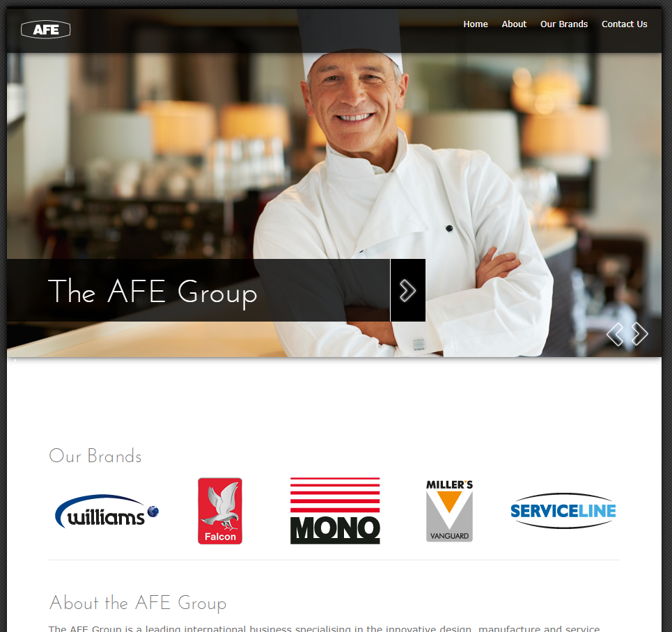Visit the Serviceline brand logo
Viewport: 672px width, 632px height.
[x=563, y=511]
